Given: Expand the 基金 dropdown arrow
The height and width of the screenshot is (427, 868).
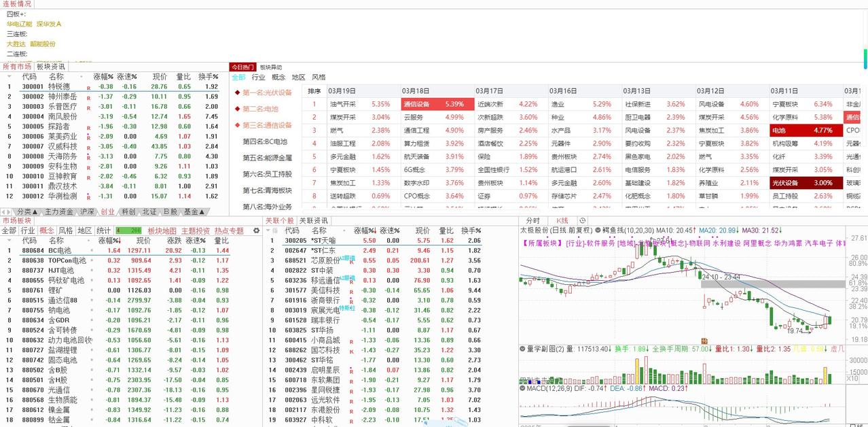Looking at the screenshot, I should (x=202, y=212).
